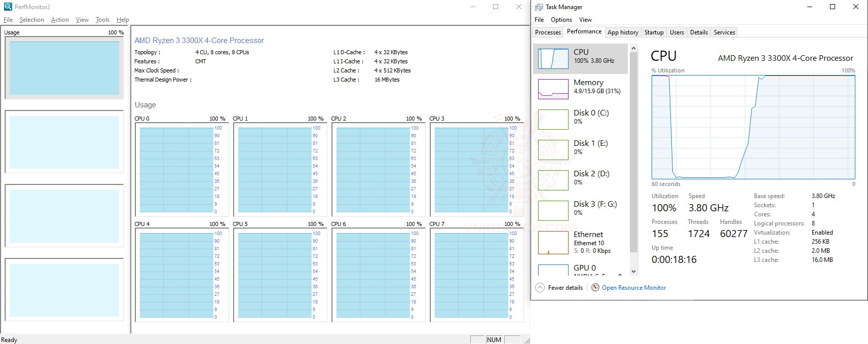Click the Virtualization Enabled value
This screenshot has height=344, width=868.
[x=822, y=233]
